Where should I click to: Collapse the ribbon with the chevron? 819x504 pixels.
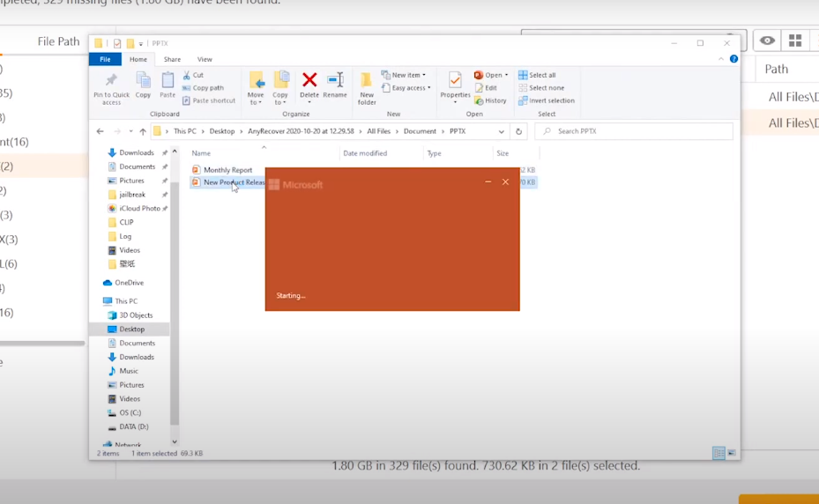721,59
